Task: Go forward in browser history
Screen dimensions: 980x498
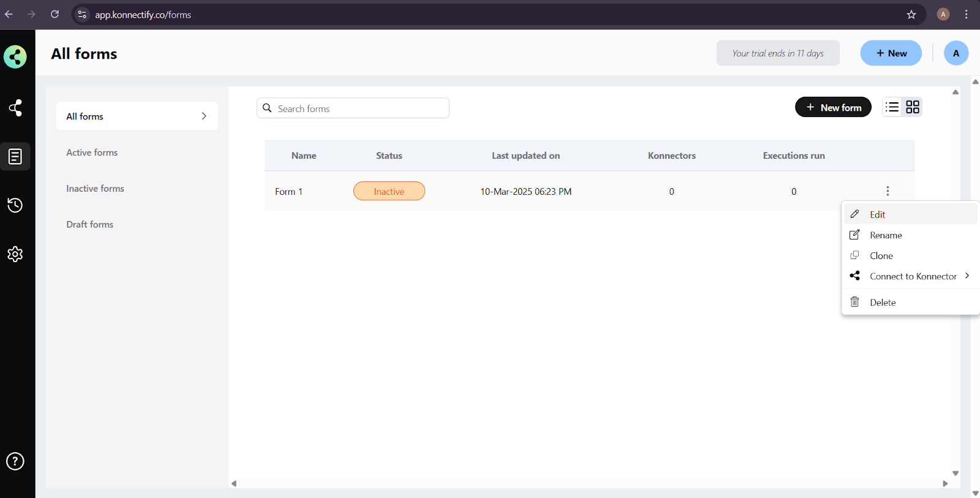Action: point(31,14)
